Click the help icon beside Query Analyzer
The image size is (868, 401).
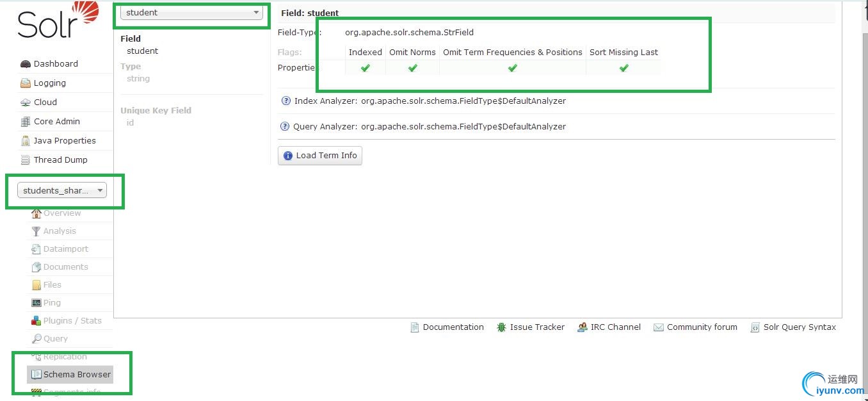pyautogui.click(x=285, y=127)
